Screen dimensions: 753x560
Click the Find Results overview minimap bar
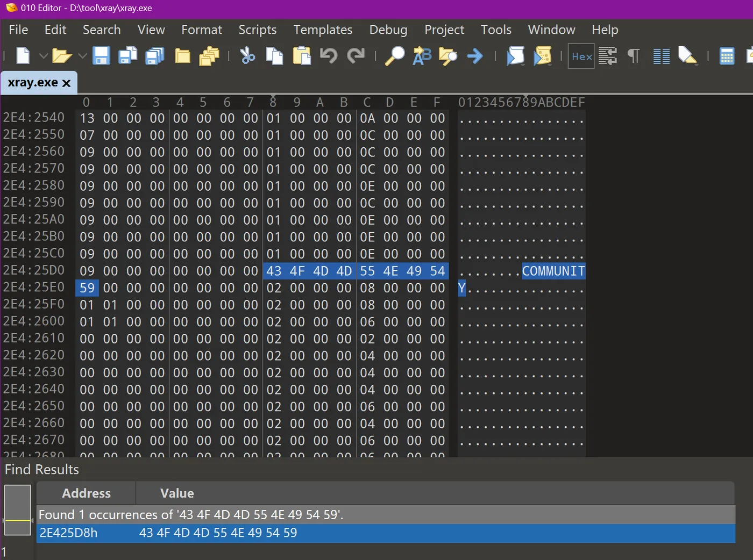17,510
